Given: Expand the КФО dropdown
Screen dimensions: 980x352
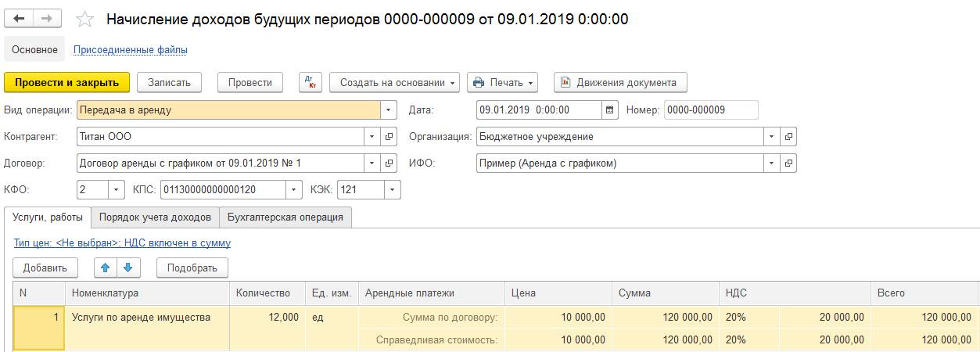Looking at the screenshot, I should tap(116, 190).
